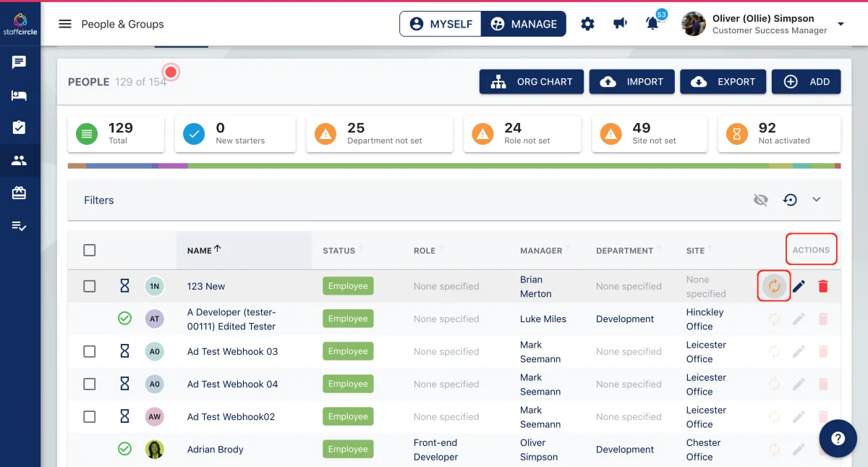Tick the checkbox for Ad Test Webhook02
The image size is (868, 467).
click(90, 417)
